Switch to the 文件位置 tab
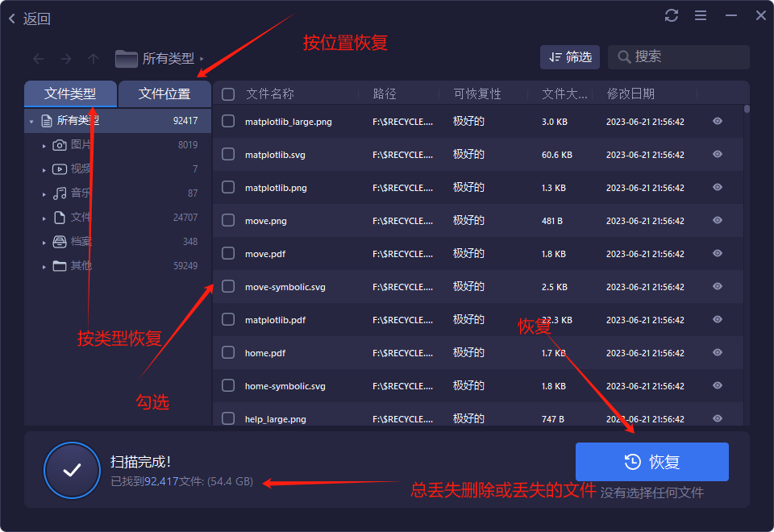 click(x=164, y=94)
